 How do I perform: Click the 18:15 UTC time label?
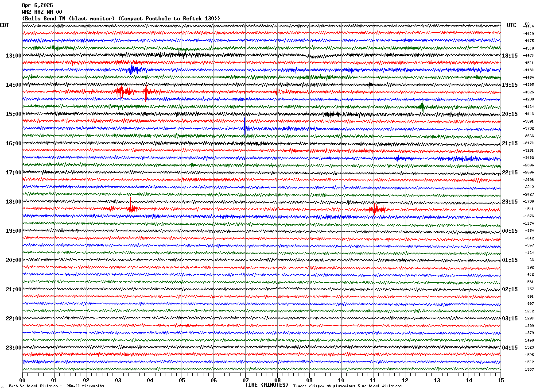pyautogui.click(x=509, y=56)
